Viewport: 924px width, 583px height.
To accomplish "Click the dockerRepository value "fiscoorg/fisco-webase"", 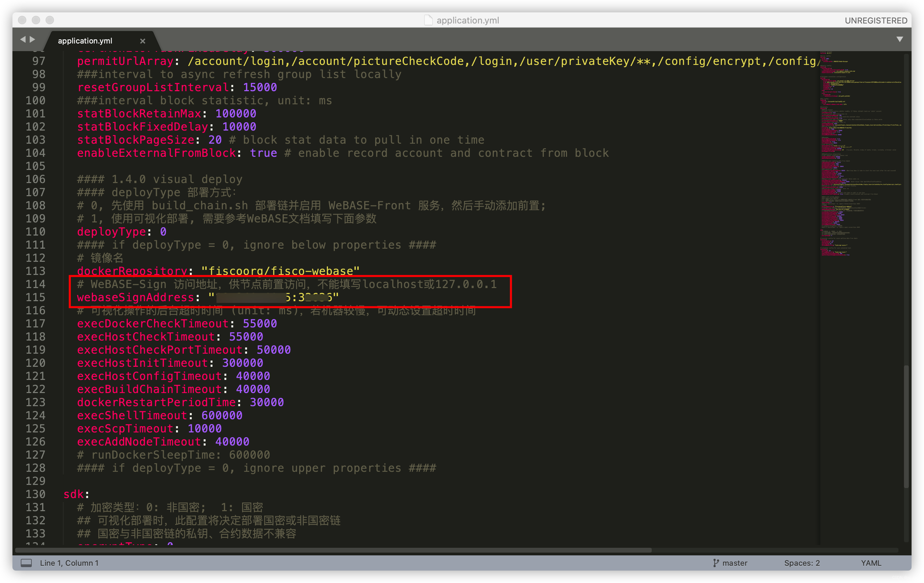I will (x=281, y=271).
